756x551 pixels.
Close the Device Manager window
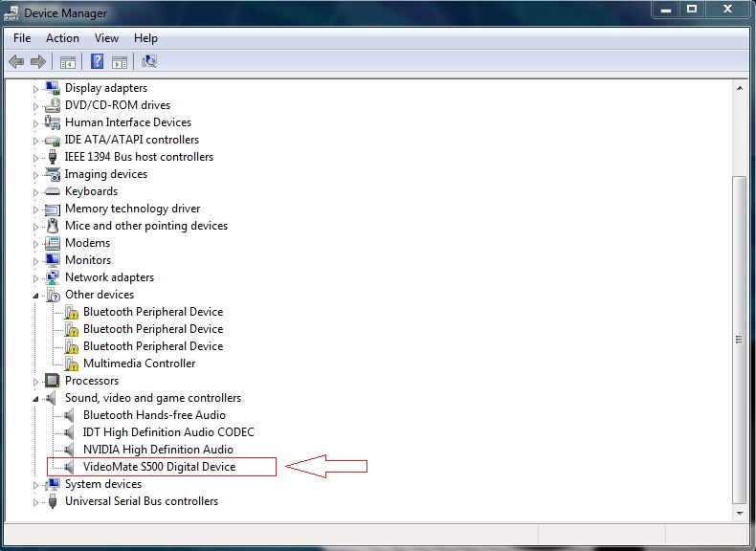click(728, 10)
